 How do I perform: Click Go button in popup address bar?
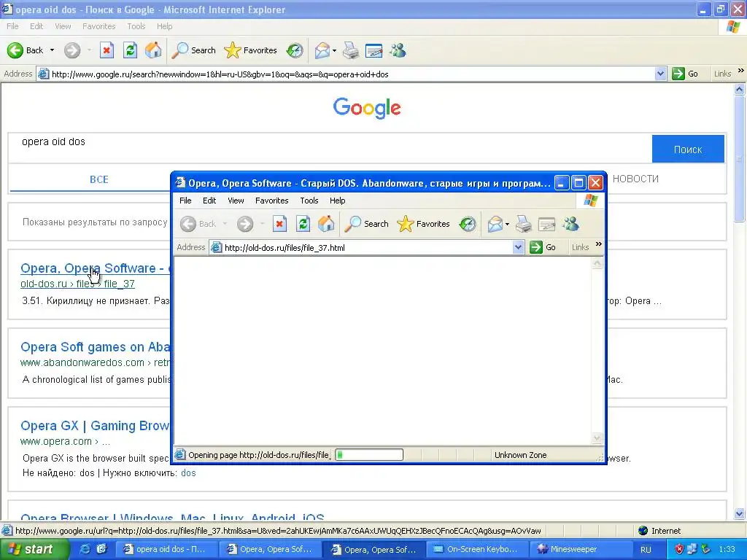(x=543, y=247)
